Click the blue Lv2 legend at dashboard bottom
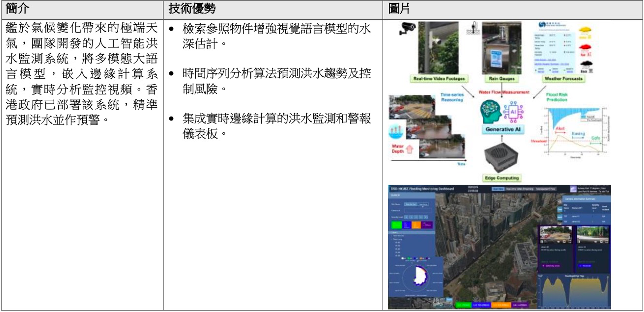 [481, 305]
